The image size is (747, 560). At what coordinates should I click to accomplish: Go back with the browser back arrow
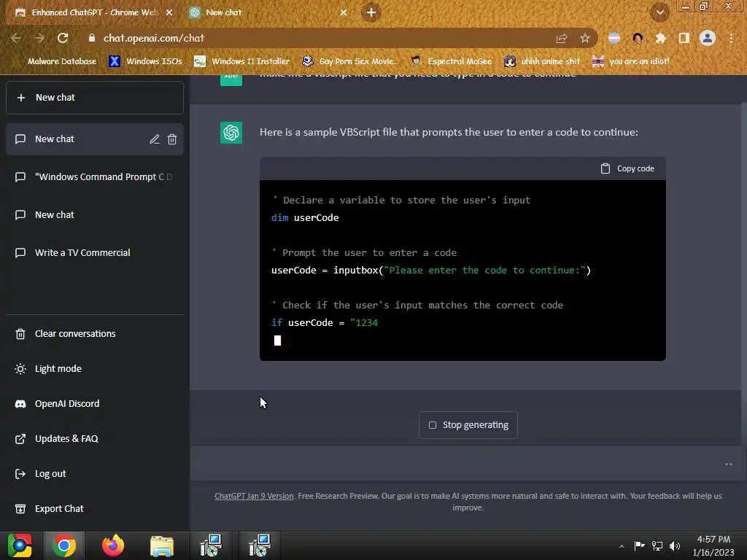click(x=16, y=38)
